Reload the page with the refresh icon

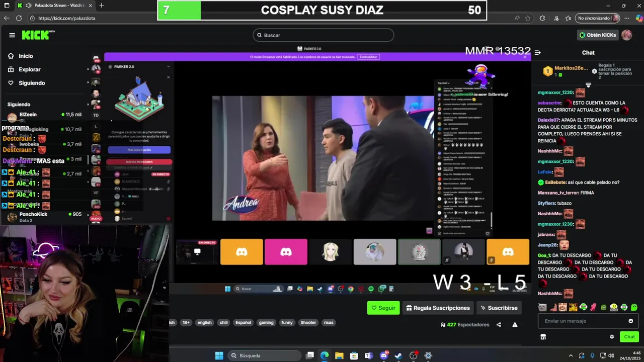[19, 18]
